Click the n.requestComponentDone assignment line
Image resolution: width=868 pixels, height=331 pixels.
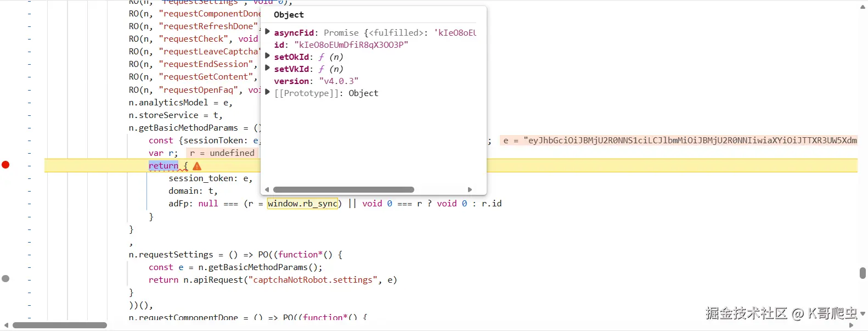pyautogui.click(x=247, y=318)
